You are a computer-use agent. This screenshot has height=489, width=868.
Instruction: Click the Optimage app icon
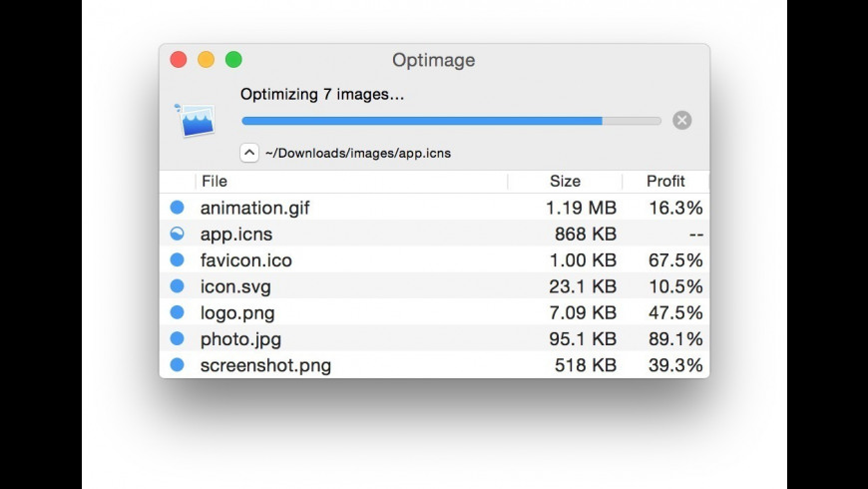pyautogui.click(x=194, y=120)
